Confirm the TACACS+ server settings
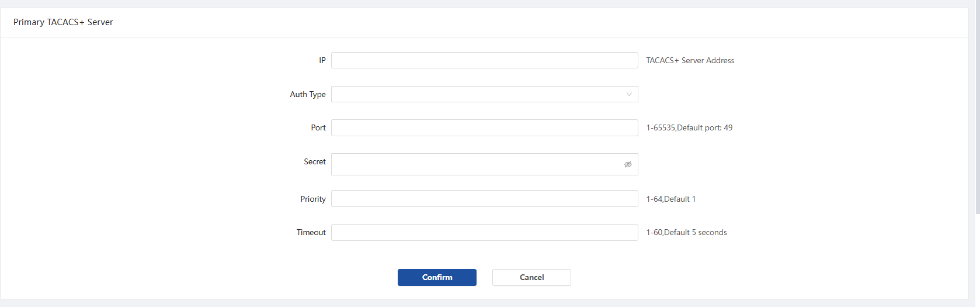The image size is (980, 307). 437,277
